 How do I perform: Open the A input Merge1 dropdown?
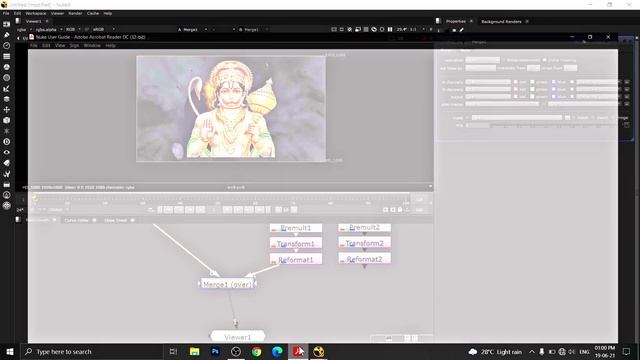193,29
